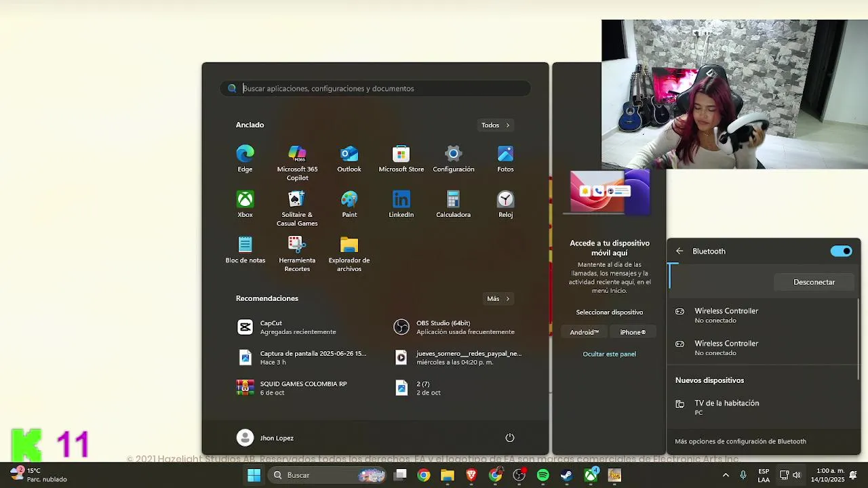Click the taskbar Buscar search box
Viewport: 868px width, 488px height.
[x=328, y=475]
